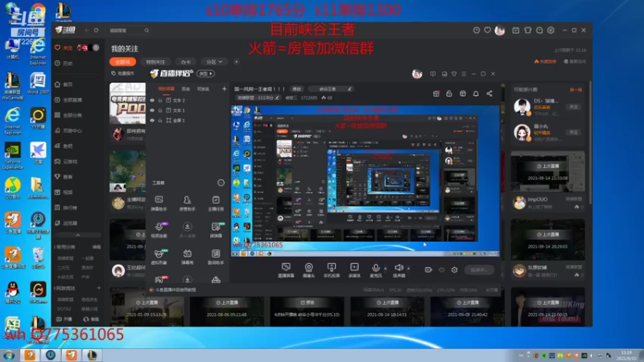
Task: Expand the 网游竞技 category with plus
Action: [x=98, y=288]
